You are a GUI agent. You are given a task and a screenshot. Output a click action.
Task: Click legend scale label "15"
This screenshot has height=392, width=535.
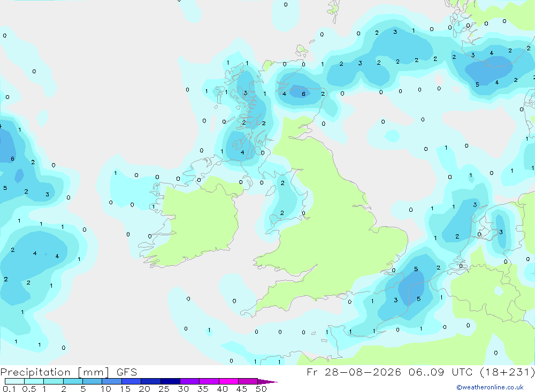point(125,389)
